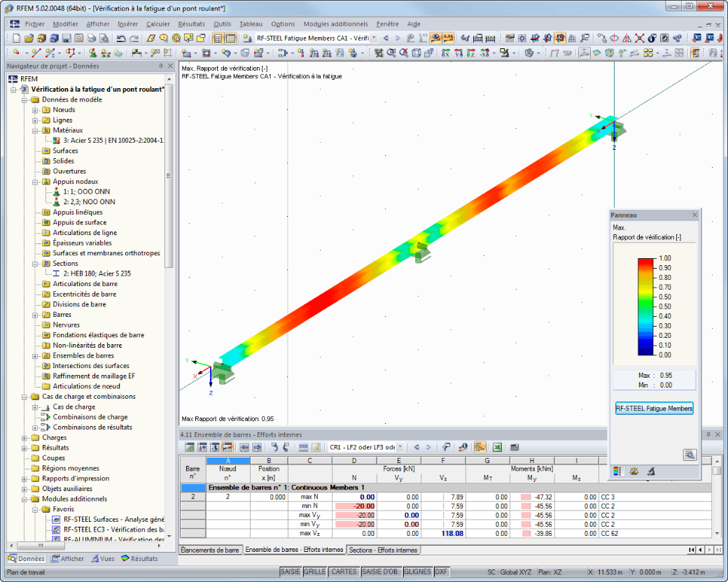The height and width of the screenshot is (582, 728).
Task: Select the HEB 180; Acier S 235 section
Action: 97,274
